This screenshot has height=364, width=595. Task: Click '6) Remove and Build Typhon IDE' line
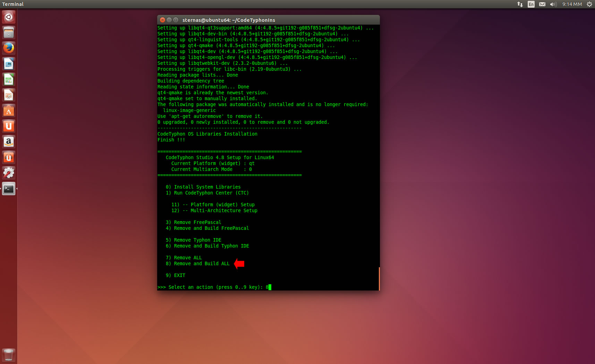coord(207,246)
